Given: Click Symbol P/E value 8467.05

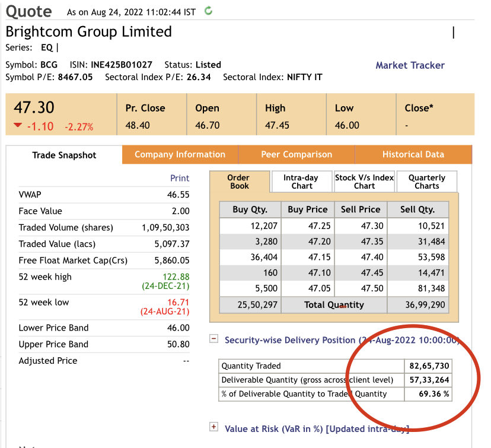Looking at the screenshot, I should pyautogui.click(x=75, y=77).
